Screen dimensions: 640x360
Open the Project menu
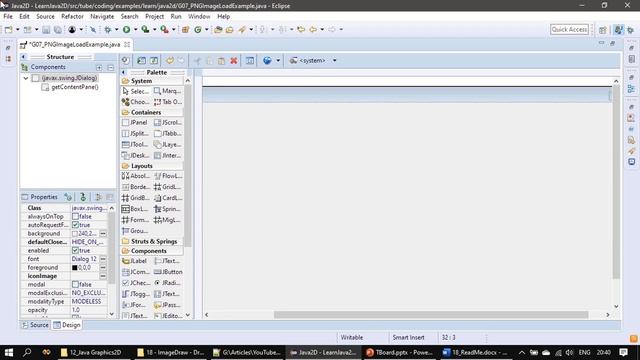[x=154, y=16]
